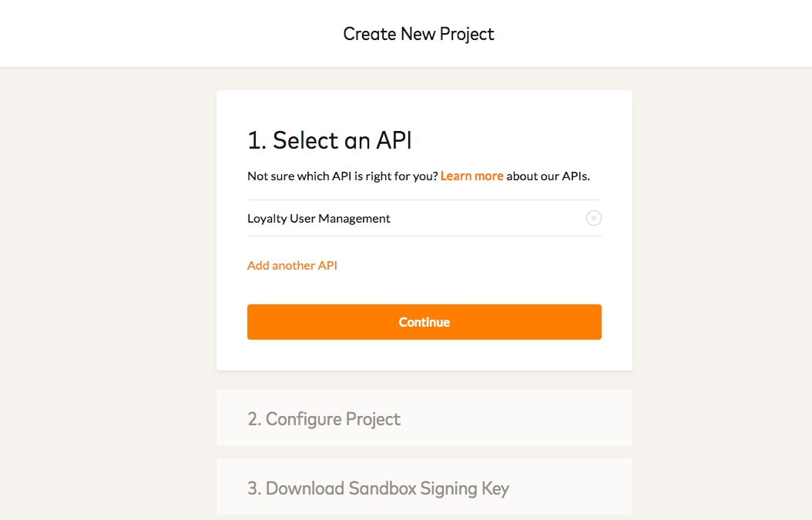Click the number 1 in Select an API
The height and width of the screenshot is (520, 812).
[254, 140]
